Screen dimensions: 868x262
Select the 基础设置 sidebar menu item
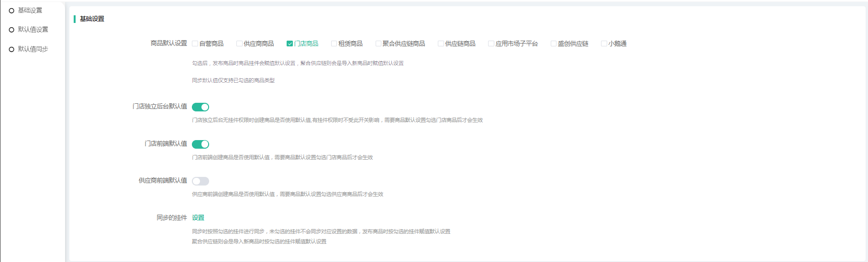click(30, 11)
